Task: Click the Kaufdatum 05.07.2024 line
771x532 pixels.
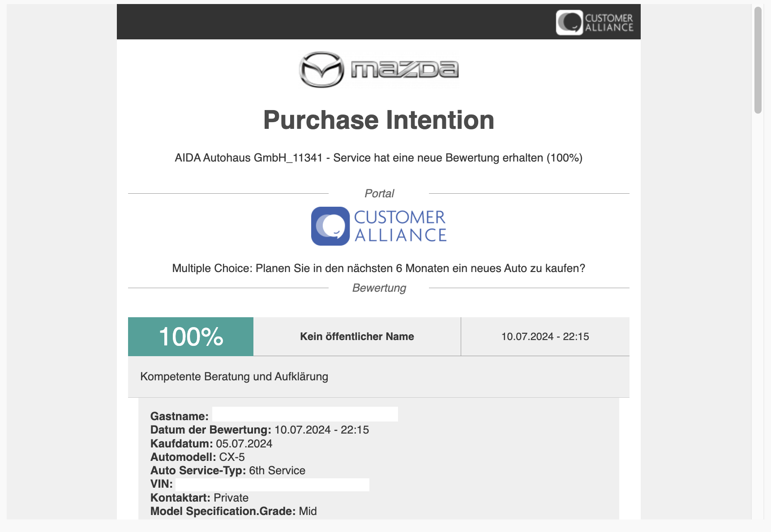Action: (x=211, y=444)
